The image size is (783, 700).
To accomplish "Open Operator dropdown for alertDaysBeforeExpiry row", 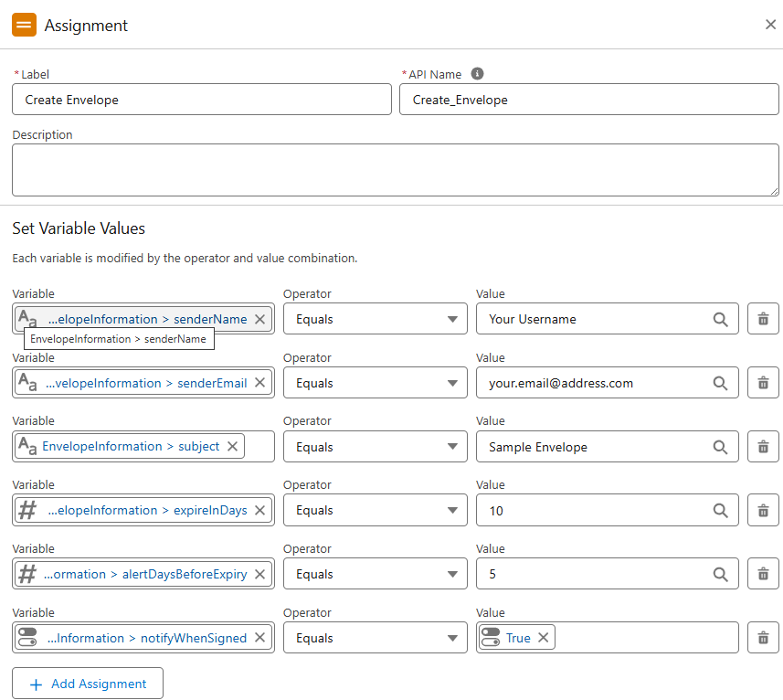I will click(375, 574).
